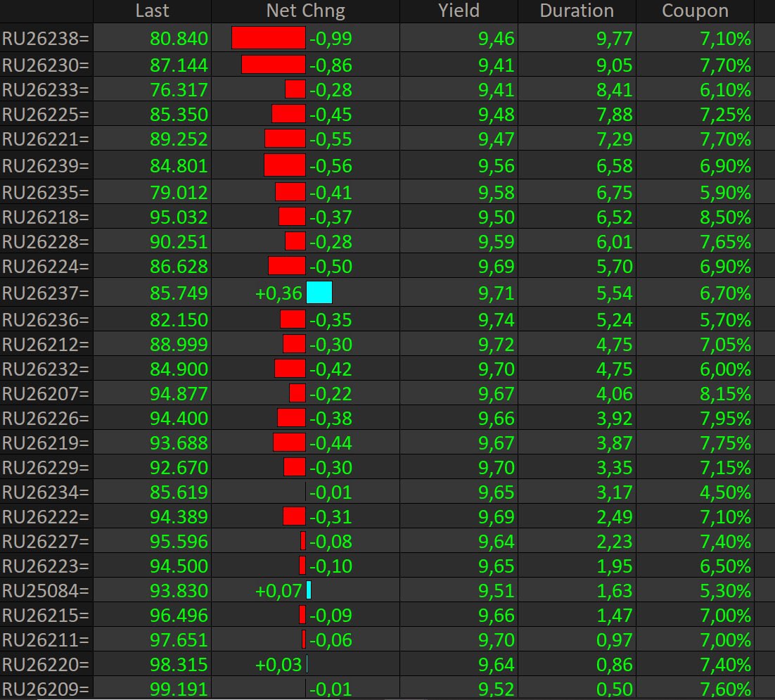Select the RU26221= ticker row label
775x700 pixels.
click(46, 139)
